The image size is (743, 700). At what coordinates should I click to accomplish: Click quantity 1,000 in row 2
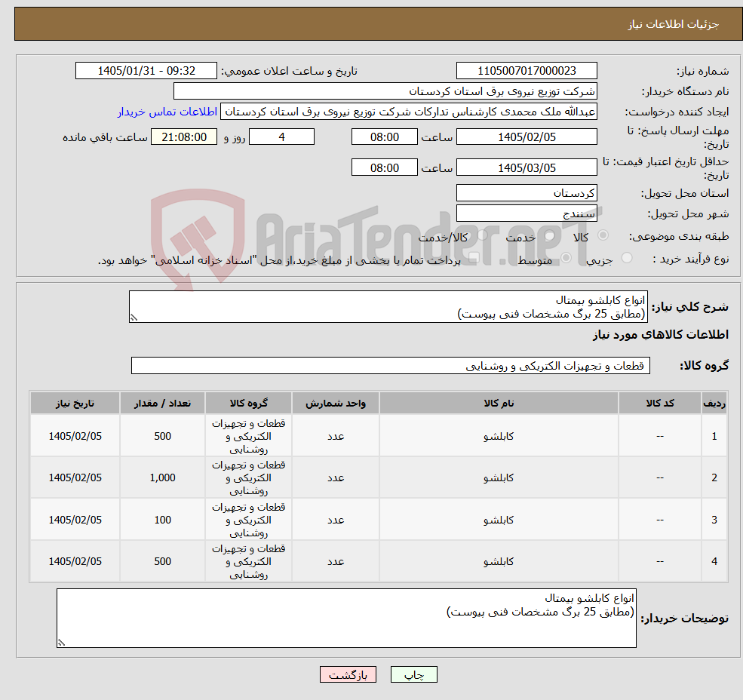[x=162, y=477]
